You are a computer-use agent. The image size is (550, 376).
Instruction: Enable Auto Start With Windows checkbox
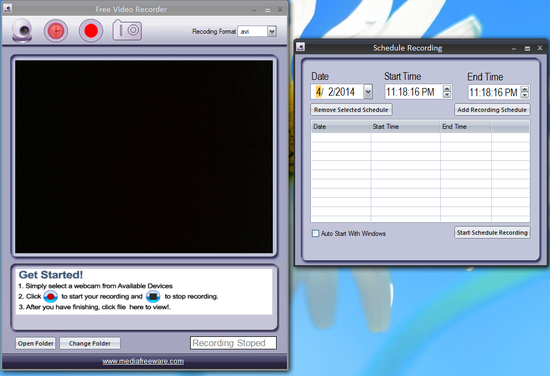tap(315, 233)
